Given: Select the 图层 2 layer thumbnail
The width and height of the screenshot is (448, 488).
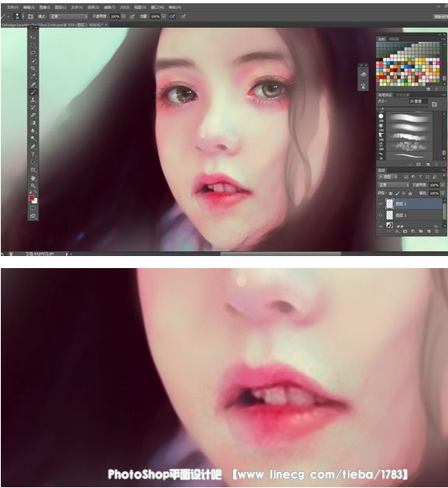Looking at the screenshot, I should pyautogui.click(x=389, y=204).
